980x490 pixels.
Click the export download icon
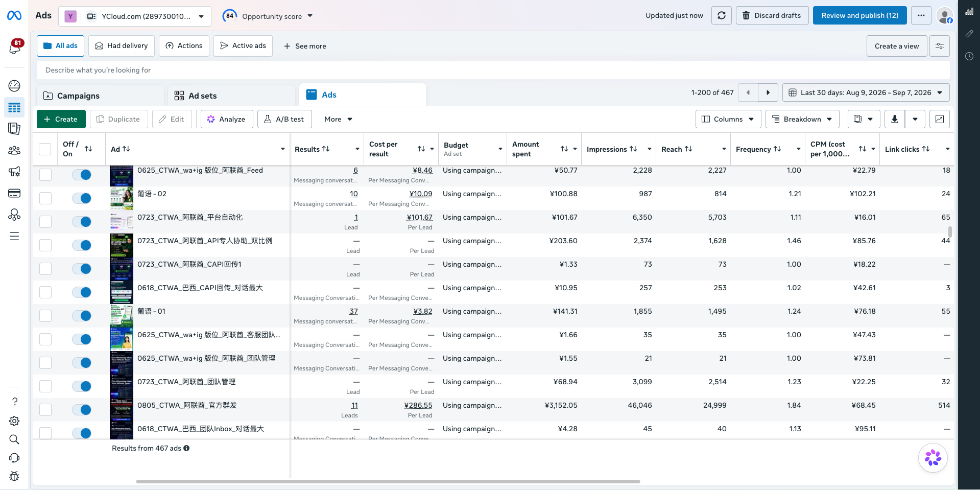[895, 119]
